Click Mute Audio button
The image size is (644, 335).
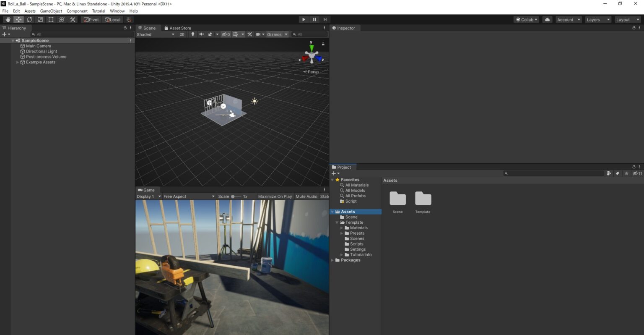pos(306,196)
